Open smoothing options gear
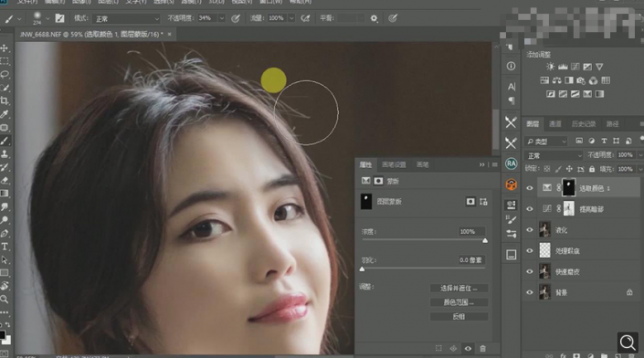This screenshot has width=644, height=358. (x=374, y=18)
